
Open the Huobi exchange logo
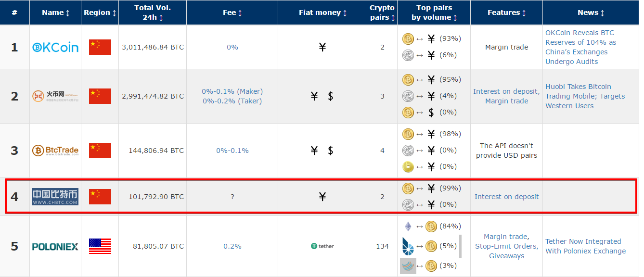click(x=54, y=96)
